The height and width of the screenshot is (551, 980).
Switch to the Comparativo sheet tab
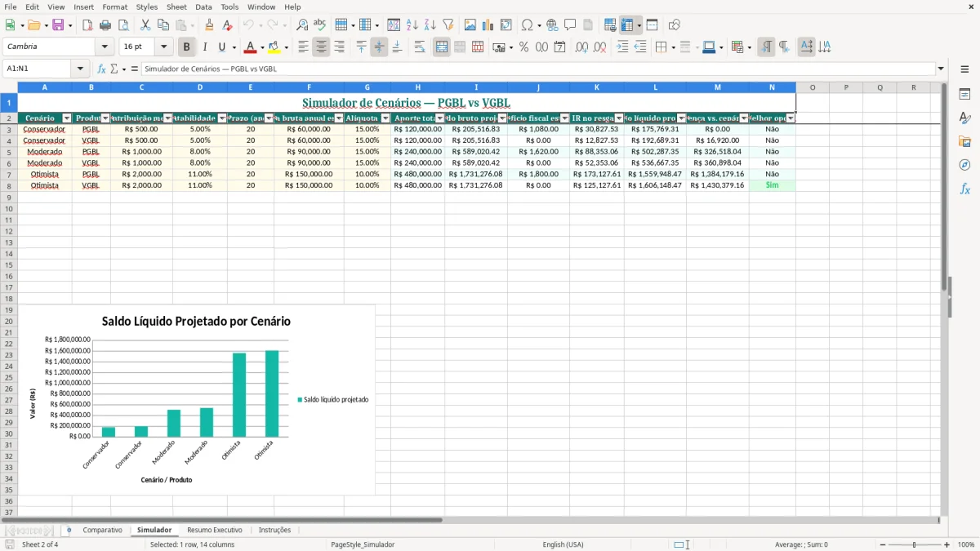(102, 530)
